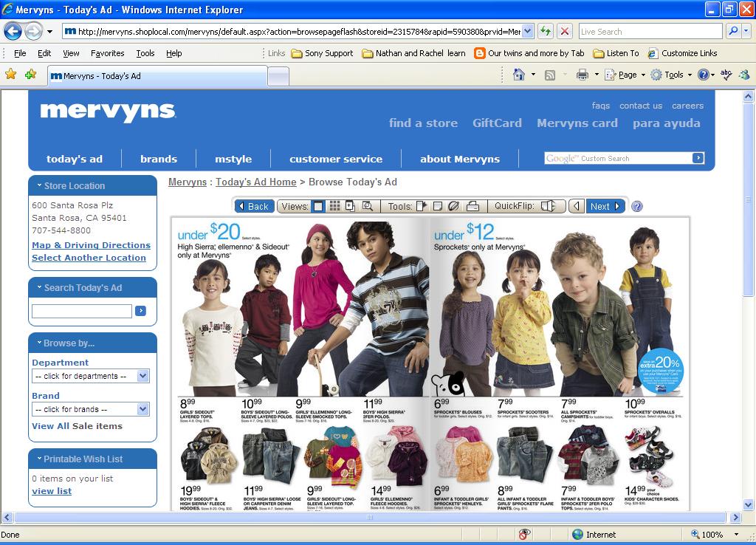This screenshot has height=545, width=756.
Task: Click the abc spell check icon
Action: [x=726, y=74]
